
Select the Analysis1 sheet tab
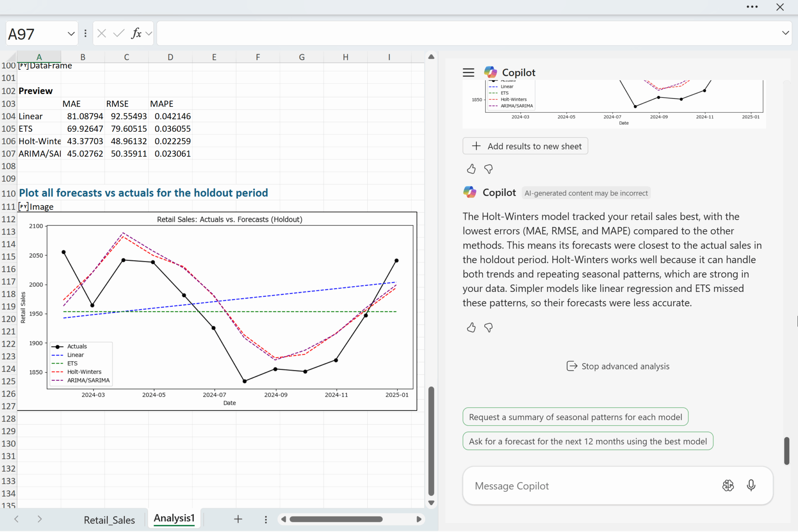click(174, 518)
